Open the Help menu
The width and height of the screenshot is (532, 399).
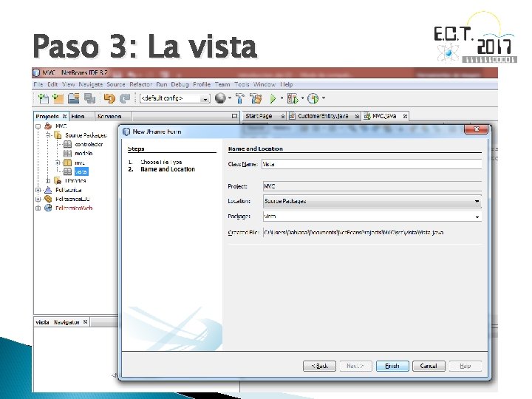click(x=287, y=84)
